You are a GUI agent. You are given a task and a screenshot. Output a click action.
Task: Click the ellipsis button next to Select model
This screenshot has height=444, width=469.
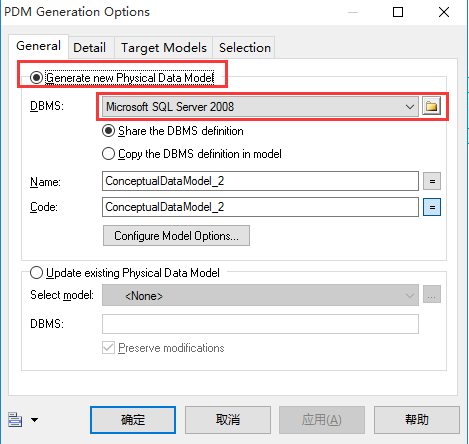pos(432,294)
